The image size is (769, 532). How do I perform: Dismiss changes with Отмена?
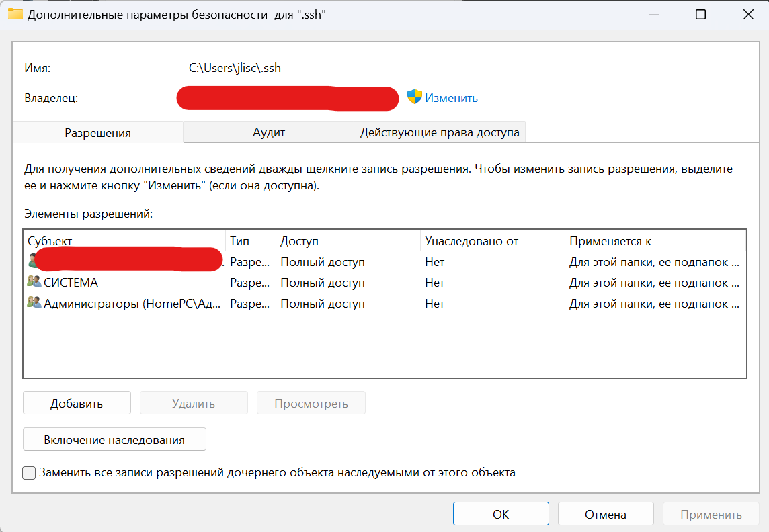[x=605, y=513]
